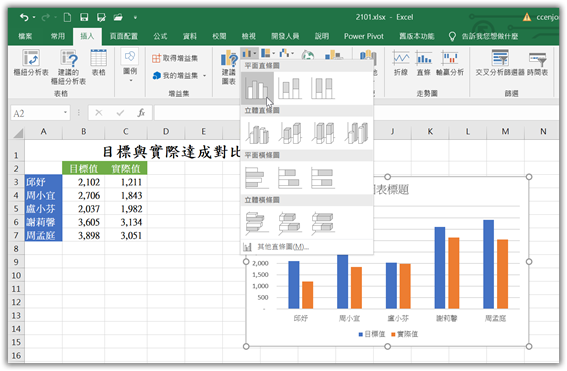Expand the Customize Quick Access Toolbar arrow
This screenshot has width=567, height=371.
(135, 17)
